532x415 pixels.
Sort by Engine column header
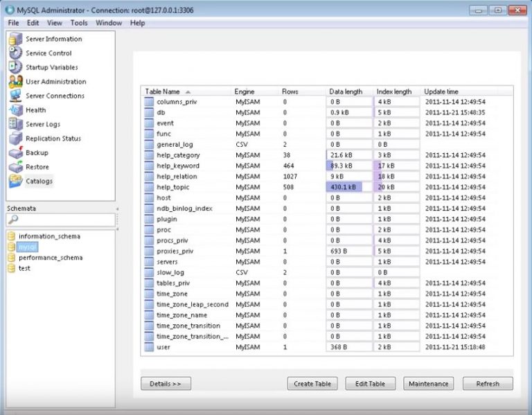coord(256,91)
